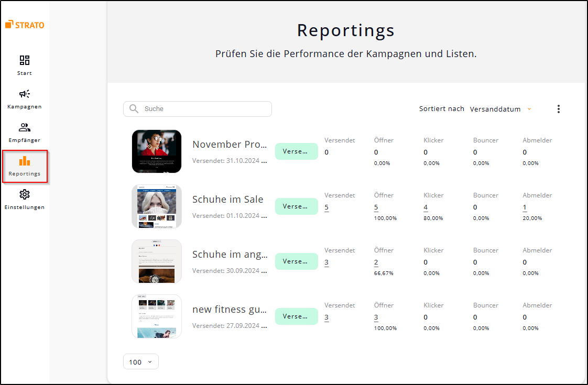Viewport: 588px width, 385px height.
Task: Open the Start dashboard icon in sidebar
Action: tap(24, 60)
